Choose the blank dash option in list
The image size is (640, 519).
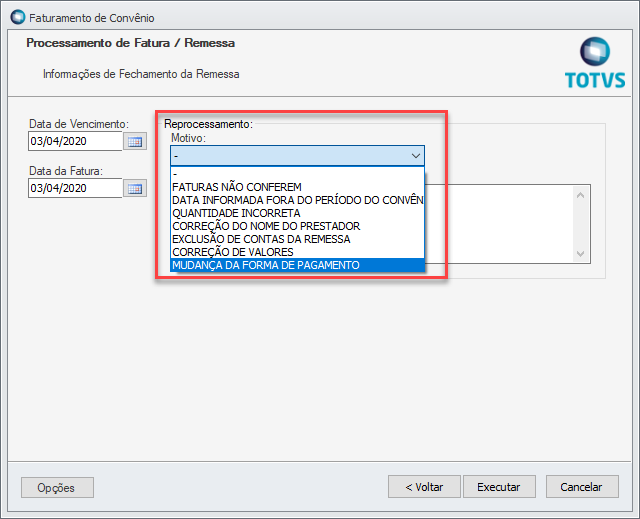(297, 174)
